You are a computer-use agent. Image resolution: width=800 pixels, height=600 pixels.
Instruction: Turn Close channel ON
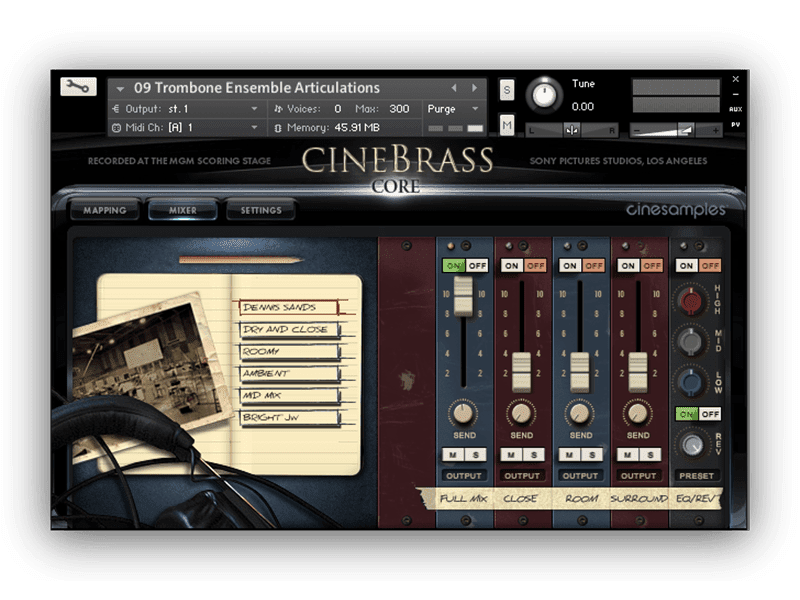point(511,266)
